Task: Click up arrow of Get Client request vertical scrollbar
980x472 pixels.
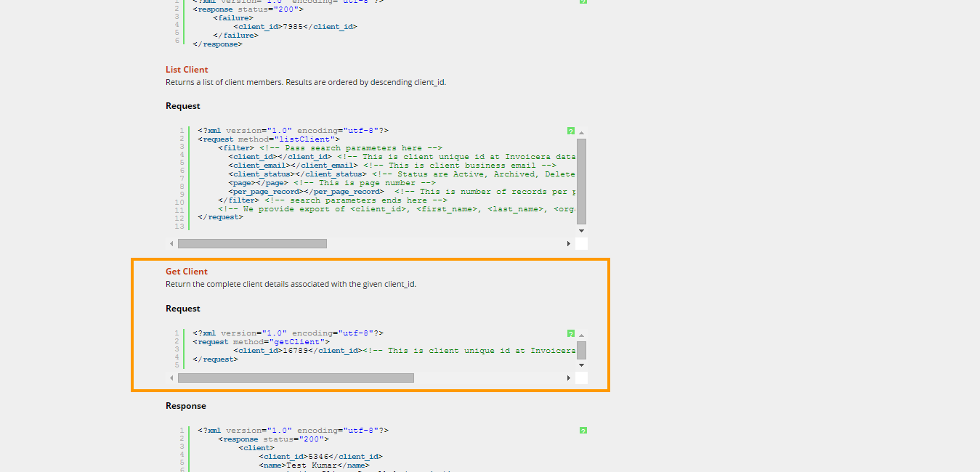Action: point(582,335)
